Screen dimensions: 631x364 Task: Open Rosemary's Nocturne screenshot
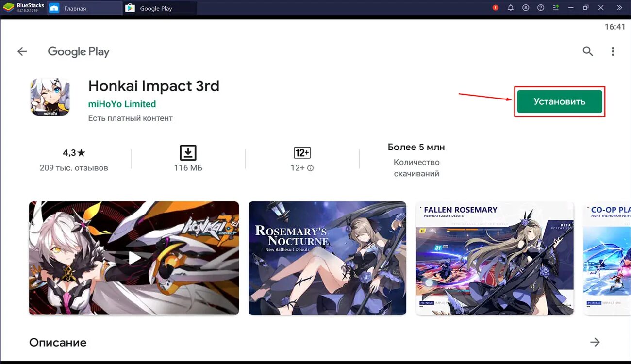[327, 258]
